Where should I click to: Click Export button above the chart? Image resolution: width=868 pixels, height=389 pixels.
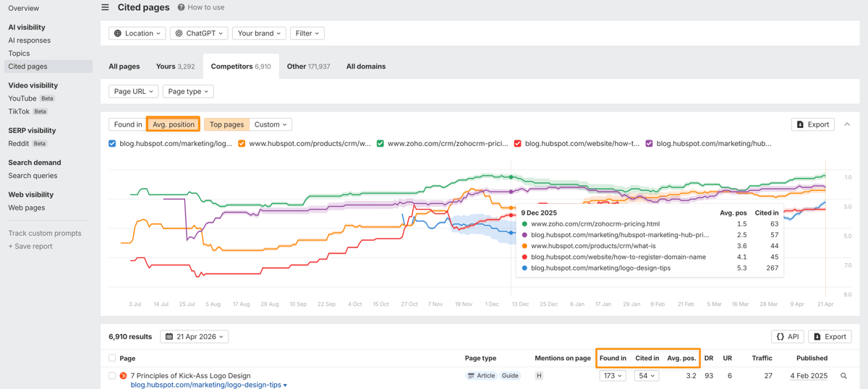click(x=813, y=124)
